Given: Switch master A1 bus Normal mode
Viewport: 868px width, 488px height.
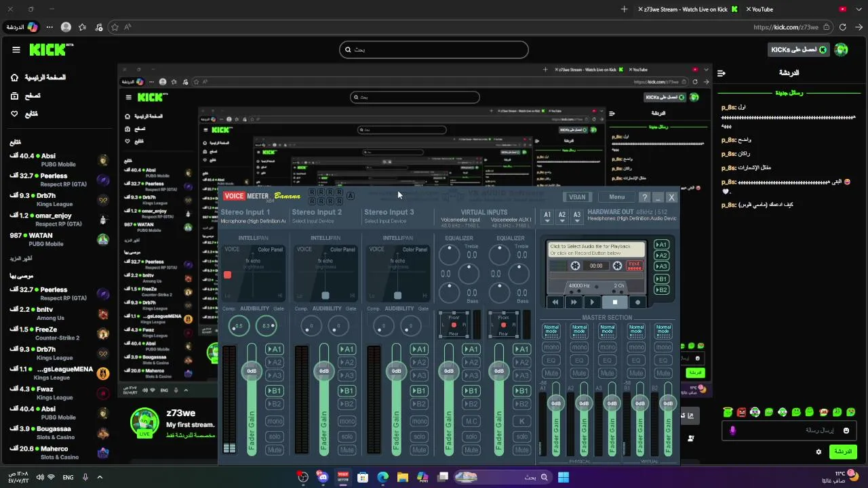Looking at the screenshot, I should (x=551, y=331).
